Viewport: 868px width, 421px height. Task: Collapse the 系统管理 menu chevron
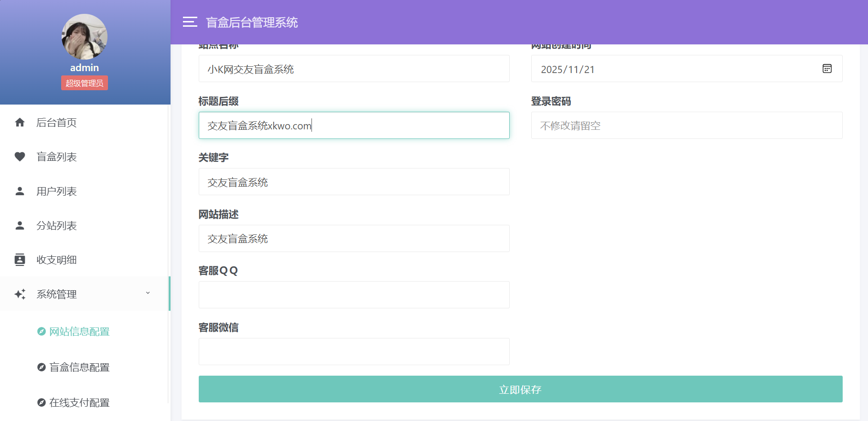tap(148, 293)
